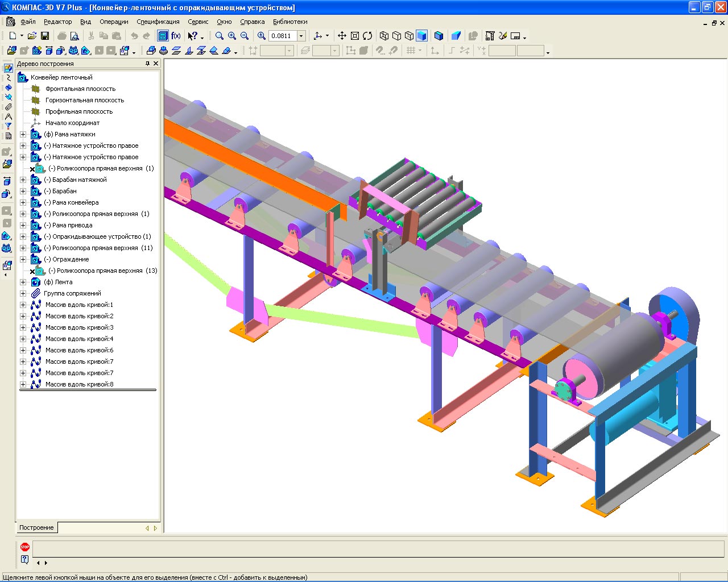This screenshot has height=582, width=728.
Task: Expand Массив вдоль кривой:1 node
Action: [23, 305]
